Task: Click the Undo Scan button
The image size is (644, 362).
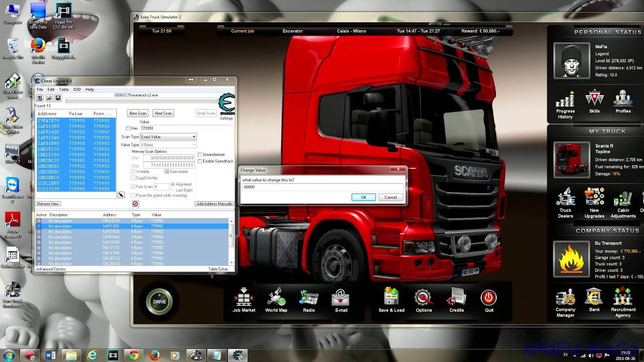Action: [x=206, y=113]
